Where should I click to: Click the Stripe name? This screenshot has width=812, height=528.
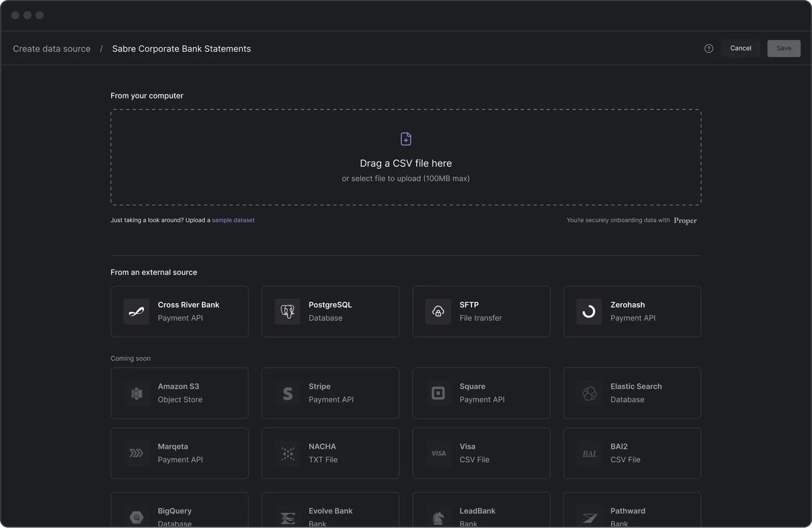point(320,387)
